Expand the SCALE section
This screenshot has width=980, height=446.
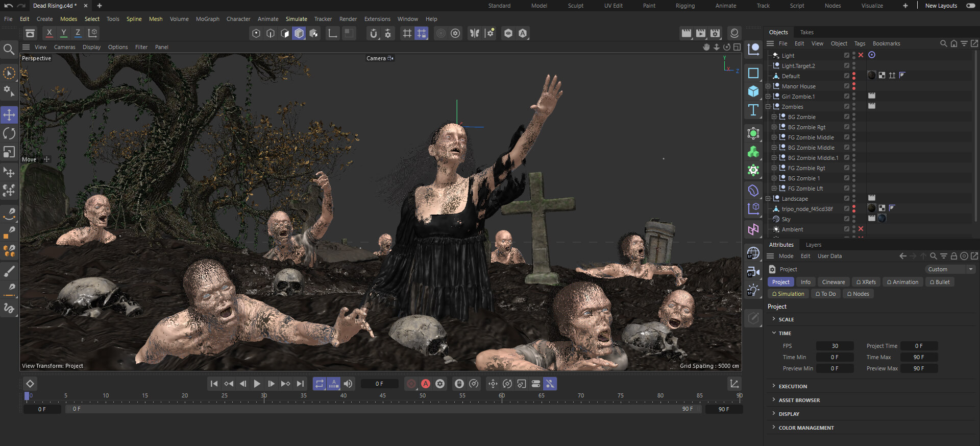pyautogui.click(x=774, y=319)
